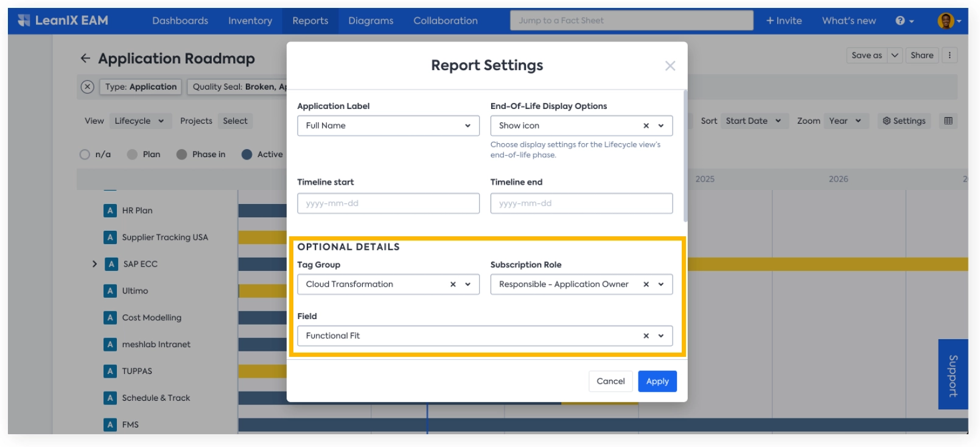Open the Diagrams menu
Viewport: 980px width, 447px height.
pyautogui.click(x=371, y=21)
